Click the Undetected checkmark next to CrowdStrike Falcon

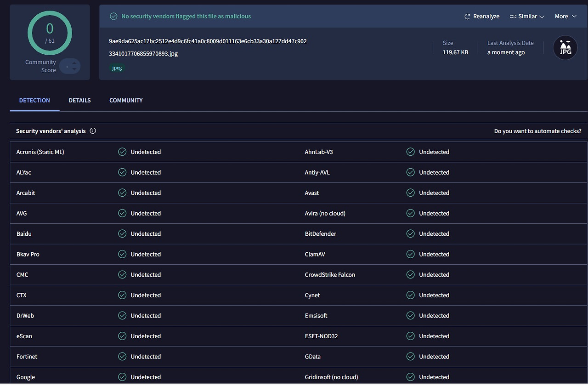(x=410, y=274)
